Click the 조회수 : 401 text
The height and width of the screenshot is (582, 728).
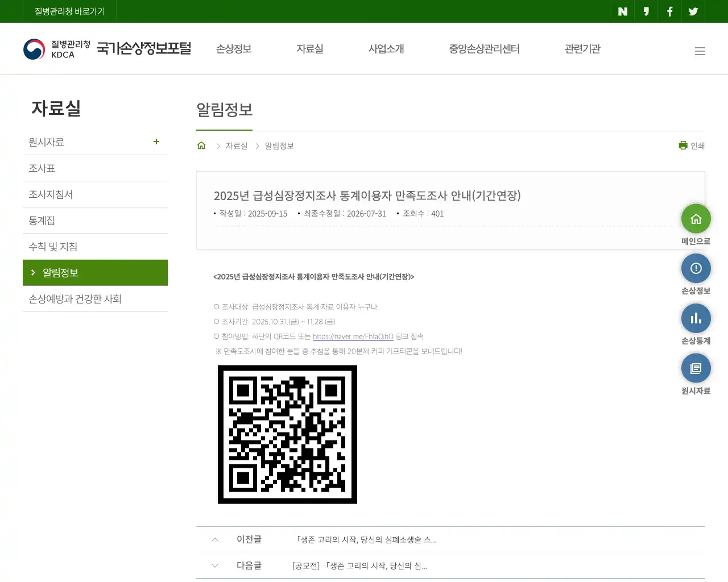[423, 214]
